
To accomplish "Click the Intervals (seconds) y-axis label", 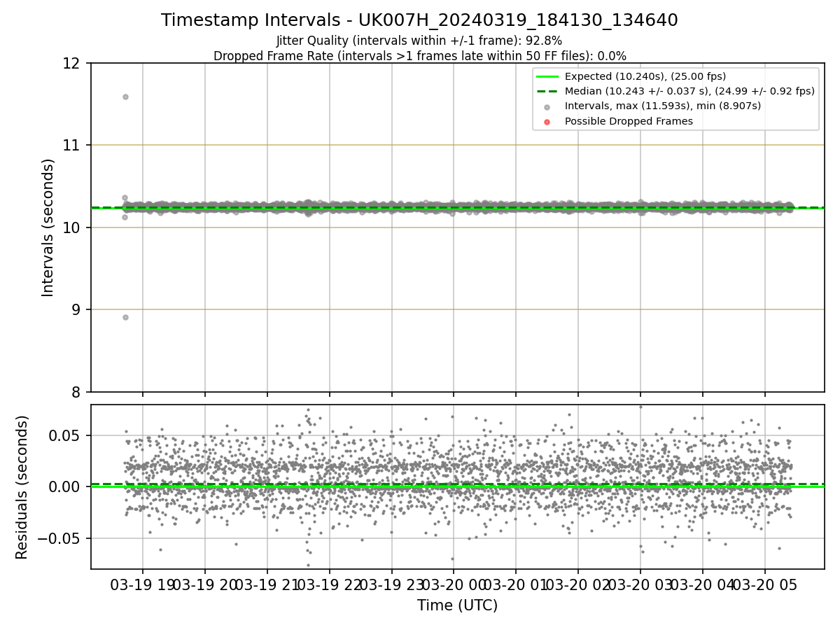I will coord(48,227).
